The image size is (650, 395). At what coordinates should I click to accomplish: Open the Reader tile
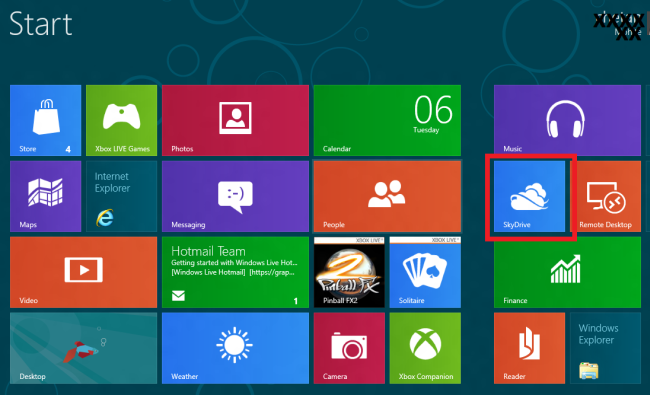[529, 348]
